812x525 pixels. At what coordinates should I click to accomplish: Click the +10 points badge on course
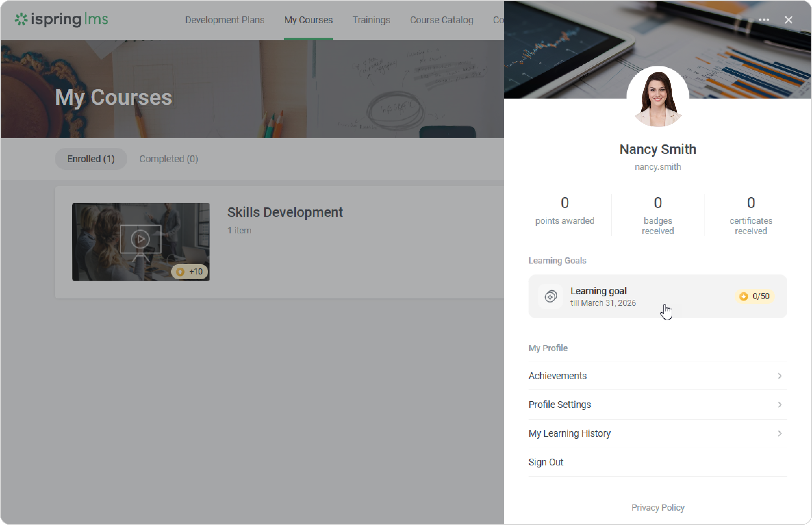[x=190, y=272]
